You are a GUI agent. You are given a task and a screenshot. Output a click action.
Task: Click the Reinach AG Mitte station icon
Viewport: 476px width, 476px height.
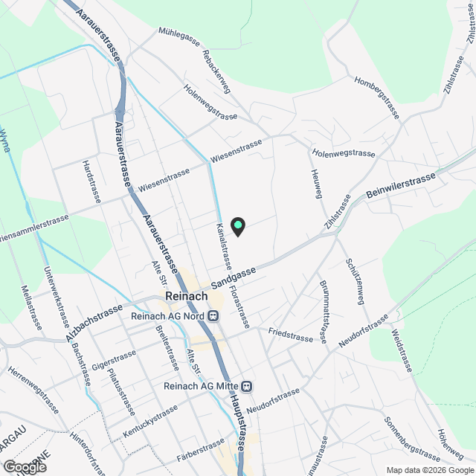click(x=246, y=387)
